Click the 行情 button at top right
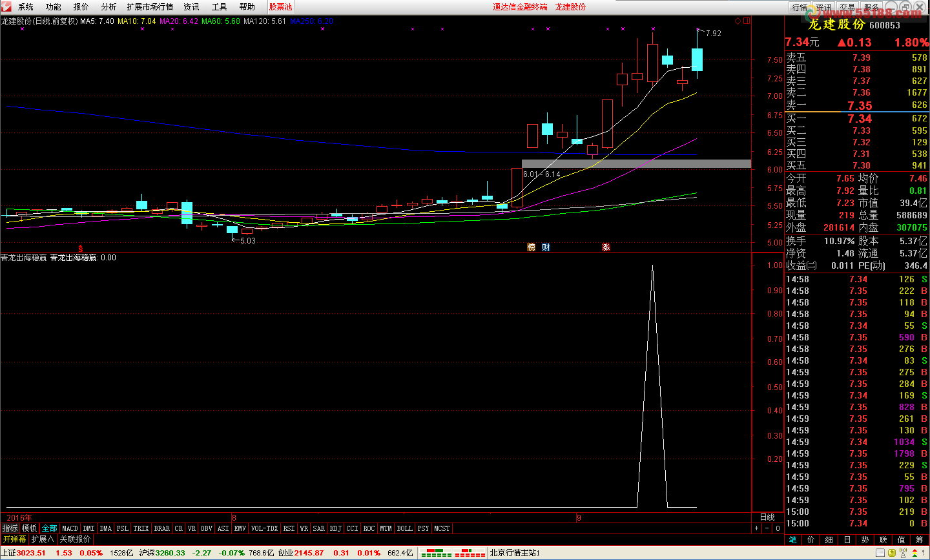930x560 pixels. tap(800, 7)
